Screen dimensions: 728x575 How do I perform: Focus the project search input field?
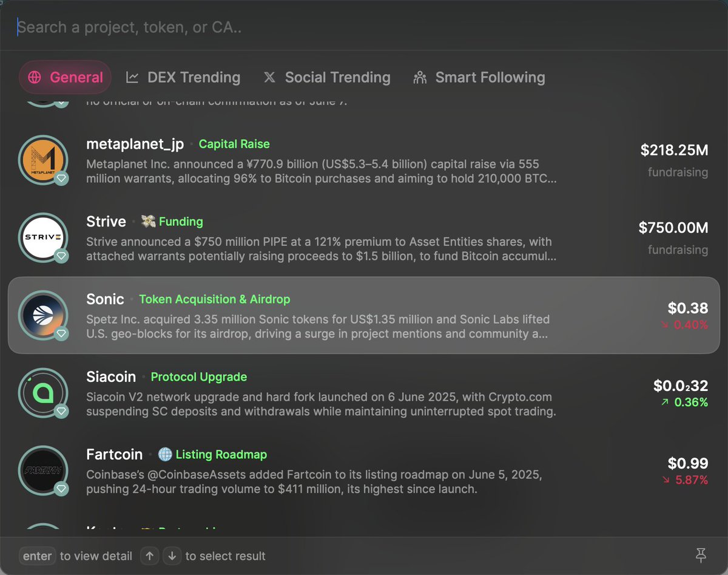pos(364,27)
